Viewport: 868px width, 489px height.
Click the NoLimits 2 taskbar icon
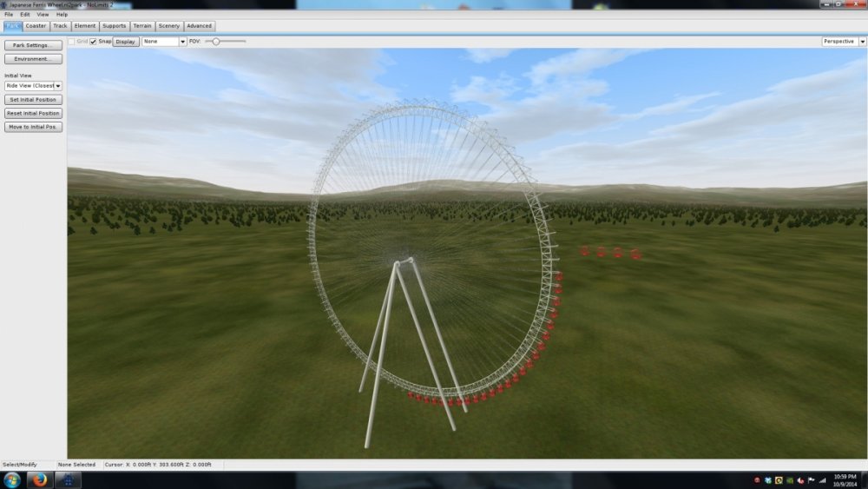[68, 480]
